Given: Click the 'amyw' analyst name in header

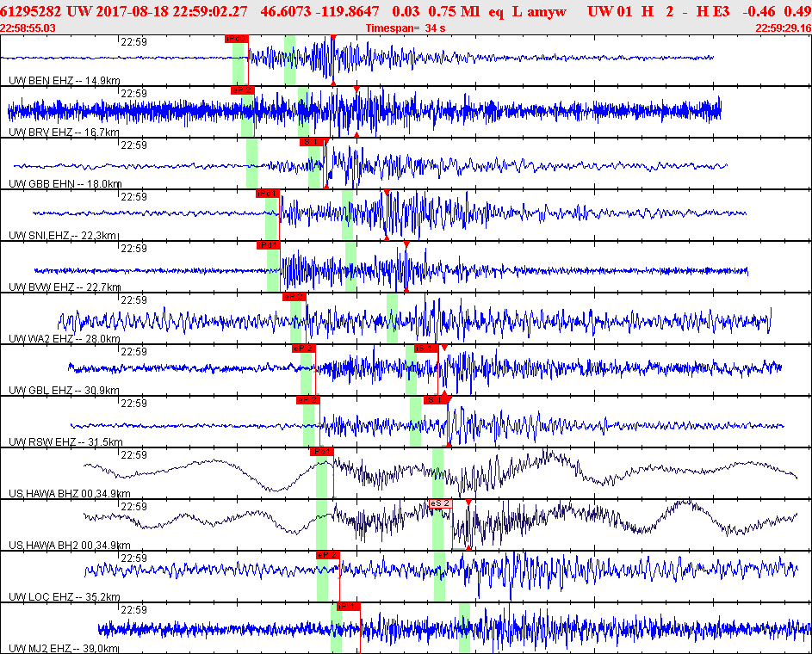Looking at the screenshot, I should (547, 12).
